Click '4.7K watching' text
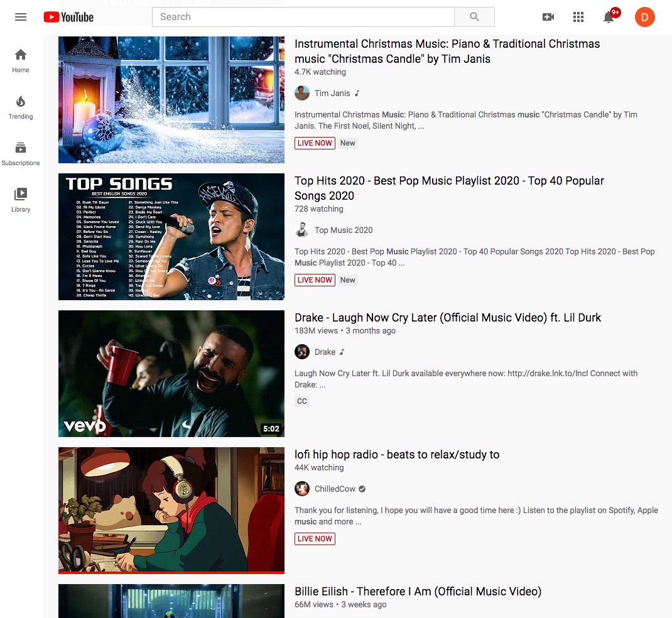Viewport: 672px width, 618px height. (x=320, y=72)
